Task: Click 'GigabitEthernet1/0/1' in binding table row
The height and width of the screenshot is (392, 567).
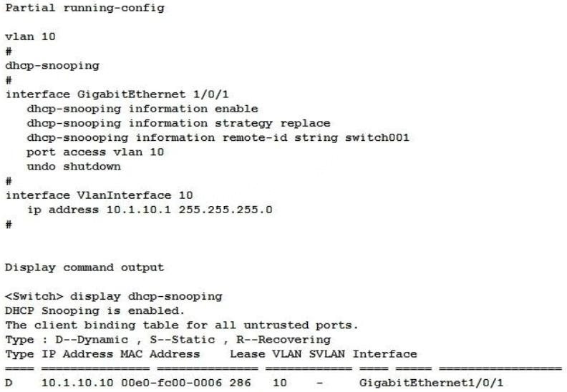Action: (432, 383)
